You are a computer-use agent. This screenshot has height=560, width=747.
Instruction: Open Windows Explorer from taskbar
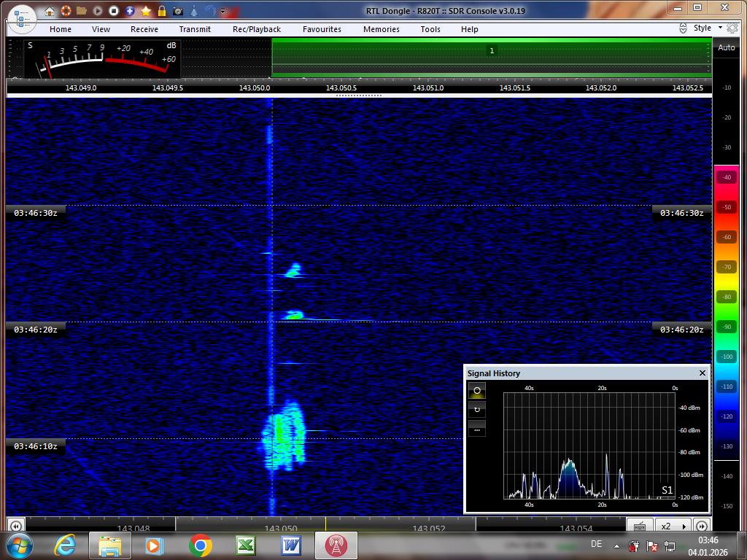click(110, 545)
